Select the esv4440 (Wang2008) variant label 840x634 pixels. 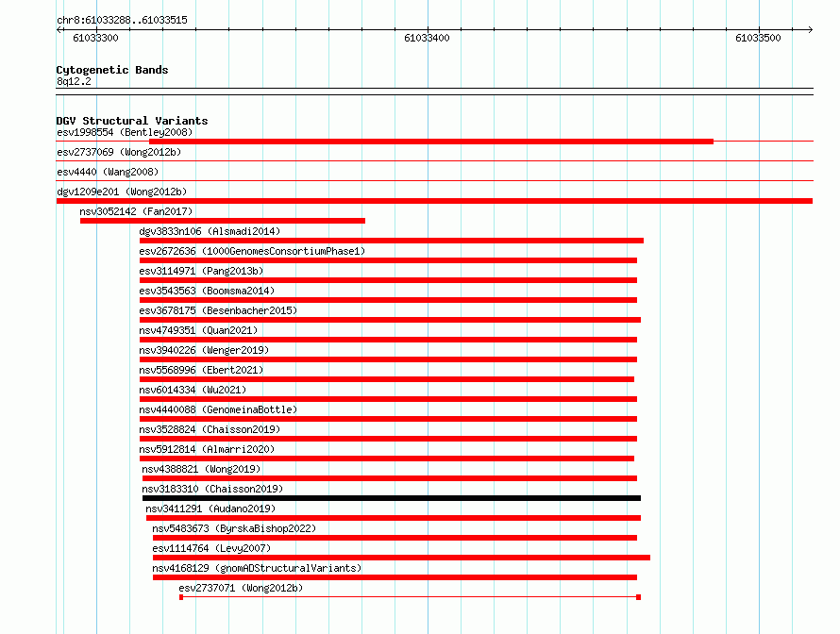coord(108,172)
